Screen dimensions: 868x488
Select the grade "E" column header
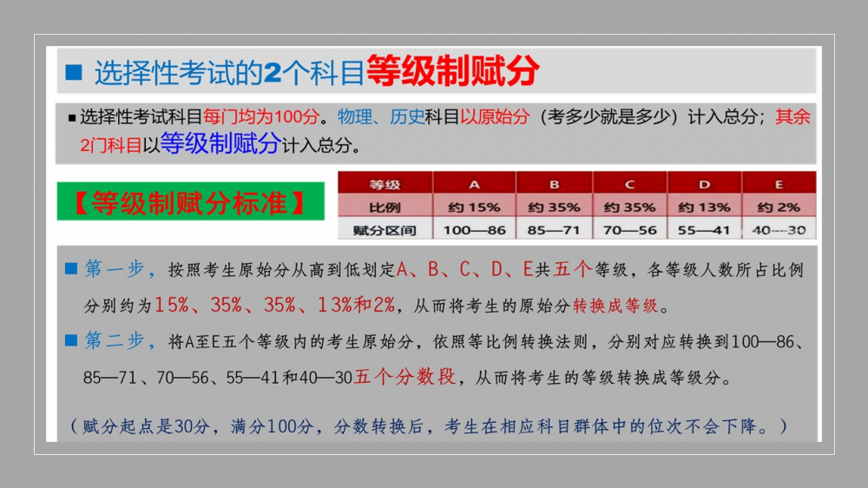tap(779, 184)
